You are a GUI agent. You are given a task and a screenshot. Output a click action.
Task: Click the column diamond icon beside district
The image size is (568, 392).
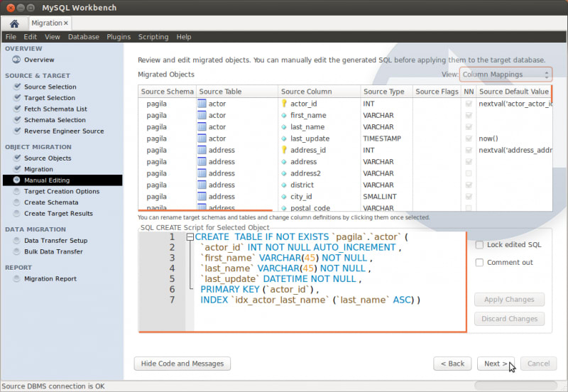point(284,185)
